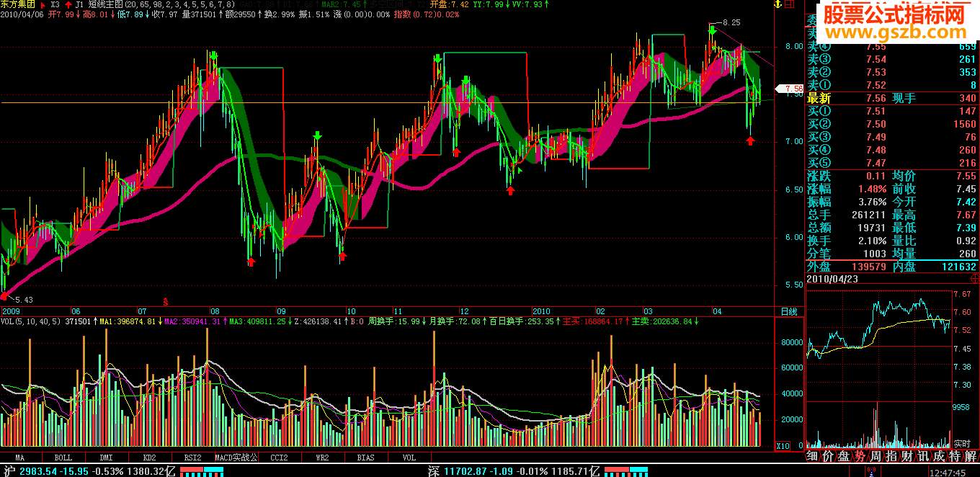Open the 讯 news tab
The width and height of the screenshot is (980, 477).
point(923,456)
